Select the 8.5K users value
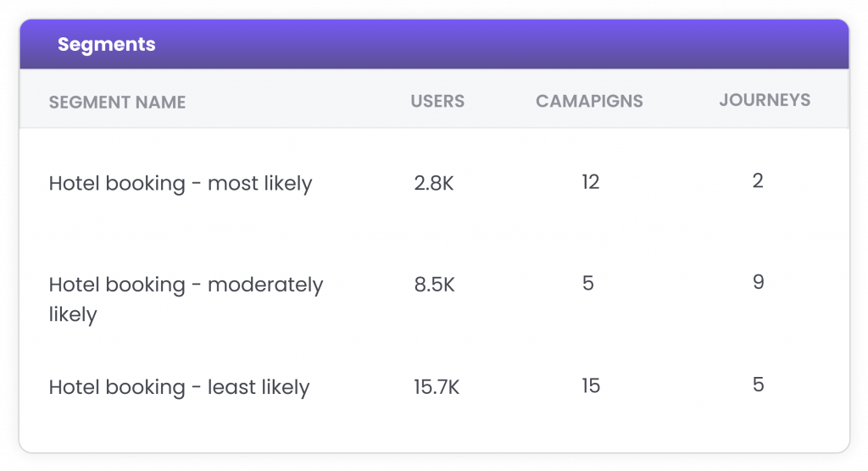 click(x=434, y=285)
